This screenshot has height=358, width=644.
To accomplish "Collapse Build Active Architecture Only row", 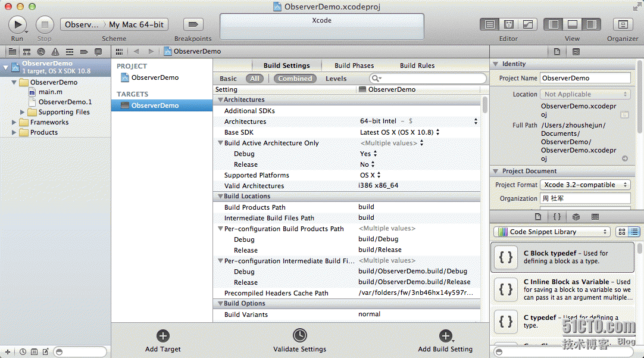I will [x=221, y=143].
